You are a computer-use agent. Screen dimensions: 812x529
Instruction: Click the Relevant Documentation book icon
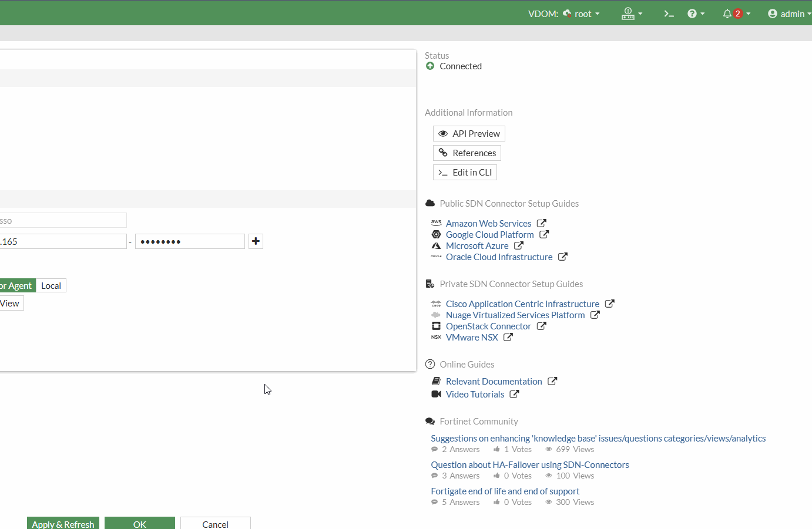pyautogui.click(x=436, y=381)
